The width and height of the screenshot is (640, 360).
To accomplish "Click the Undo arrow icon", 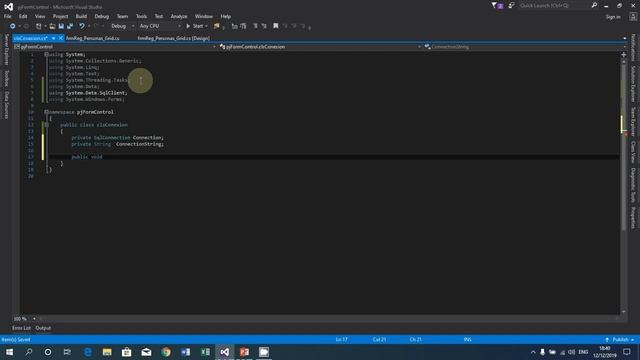I will pyautogui.click(x=82, y=26).
